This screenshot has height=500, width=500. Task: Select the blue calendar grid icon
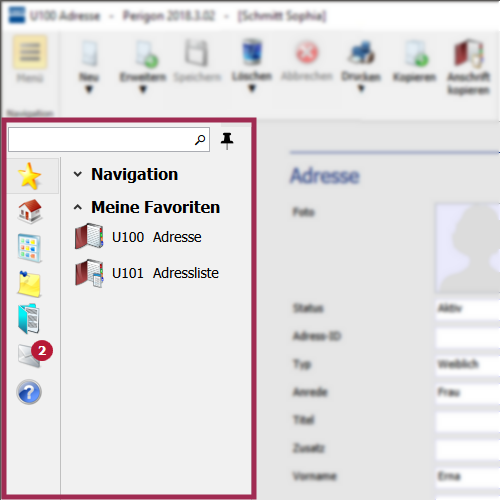click(29, 248)
